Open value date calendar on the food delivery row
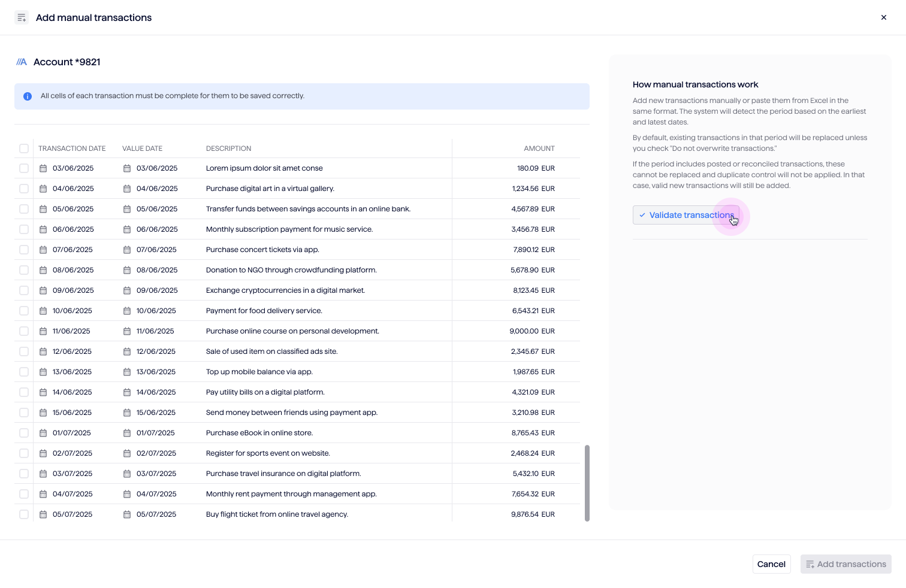Screen dimensions: 906x588 point(127,310)
